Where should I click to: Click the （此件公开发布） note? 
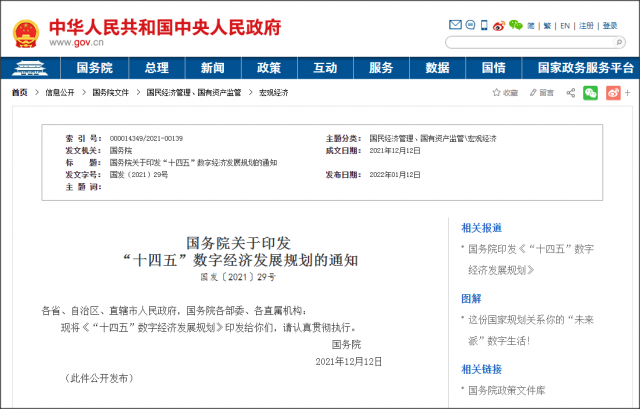99,378
